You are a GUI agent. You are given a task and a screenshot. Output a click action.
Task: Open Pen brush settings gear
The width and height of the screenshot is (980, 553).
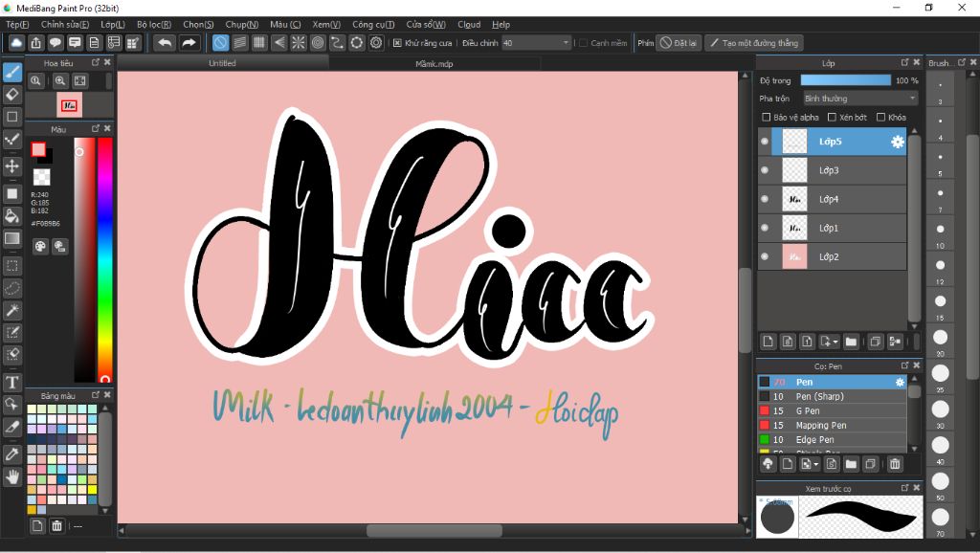900,382
